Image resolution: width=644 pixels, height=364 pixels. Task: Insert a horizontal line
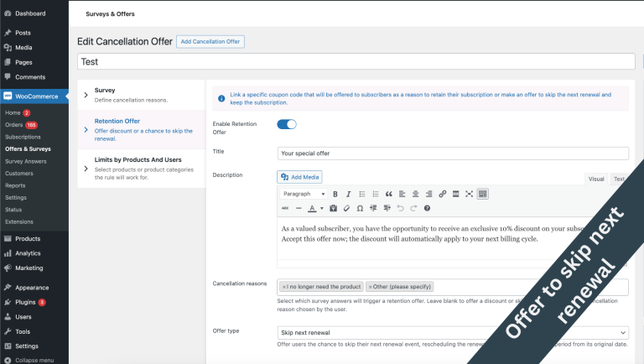(299, 208)
